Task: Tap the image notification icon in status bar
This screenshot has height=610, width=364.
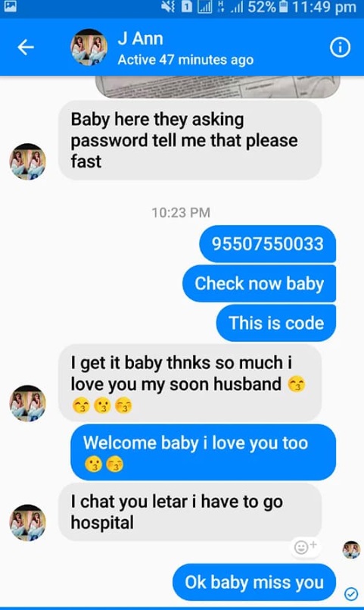Action: (x=10, y=6)
